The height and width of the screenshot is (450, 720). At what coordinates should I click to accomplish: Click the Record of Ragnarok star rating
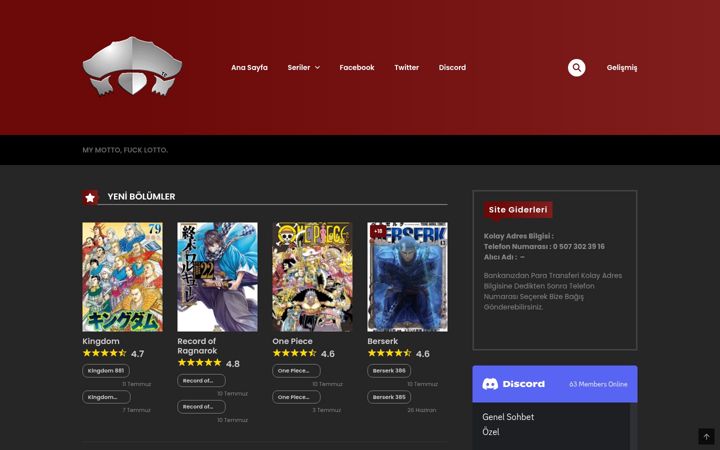pyautogui.click(x=200, y=363)
